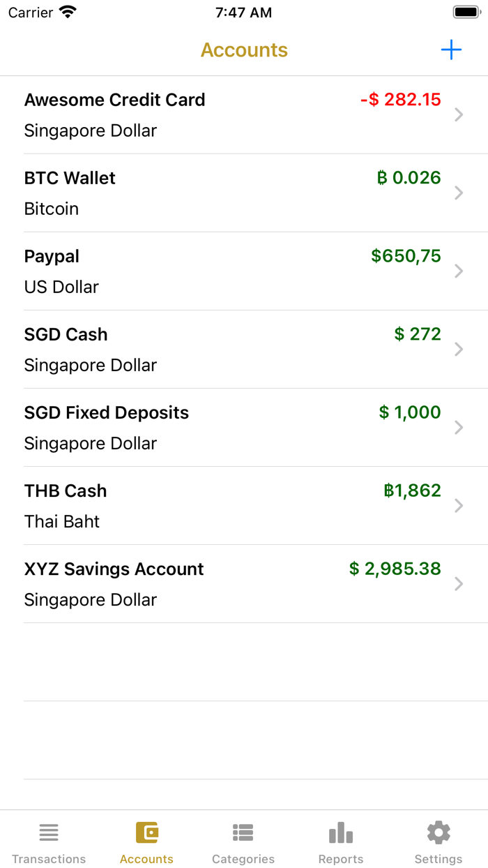Expand the Paypal account row chevron
Image resolution: width=488 pixels, height=868 pixels.
click(x=459, y=271)
